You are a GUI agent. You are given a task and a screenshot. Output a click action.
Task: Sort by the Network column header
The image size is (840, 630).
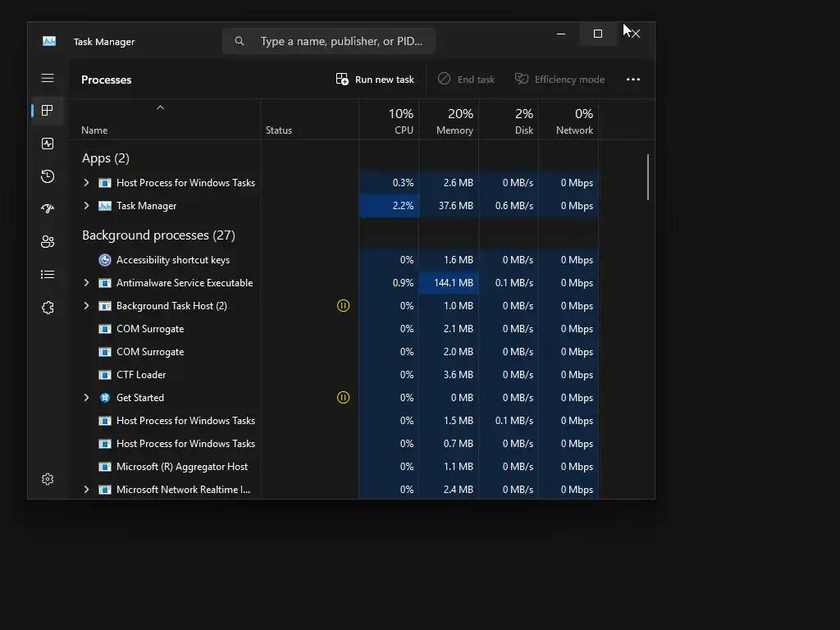[x=569, y=121]
